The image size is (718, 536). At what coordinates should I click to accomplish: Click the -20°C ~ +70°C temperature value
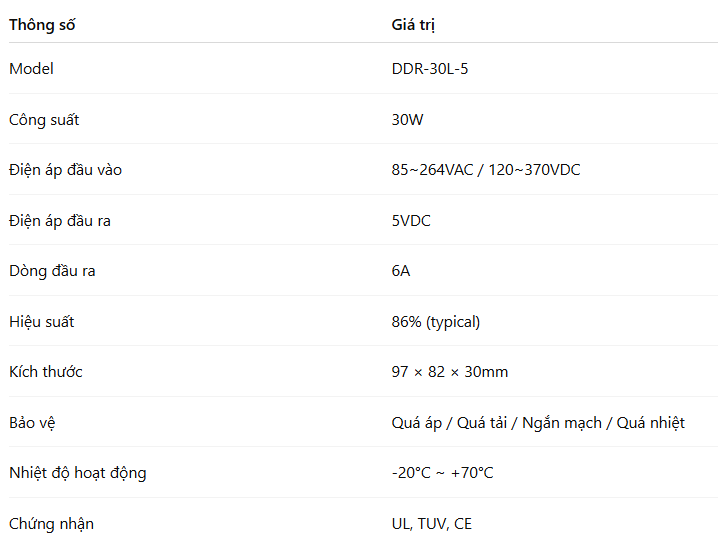tap(443, 473)
